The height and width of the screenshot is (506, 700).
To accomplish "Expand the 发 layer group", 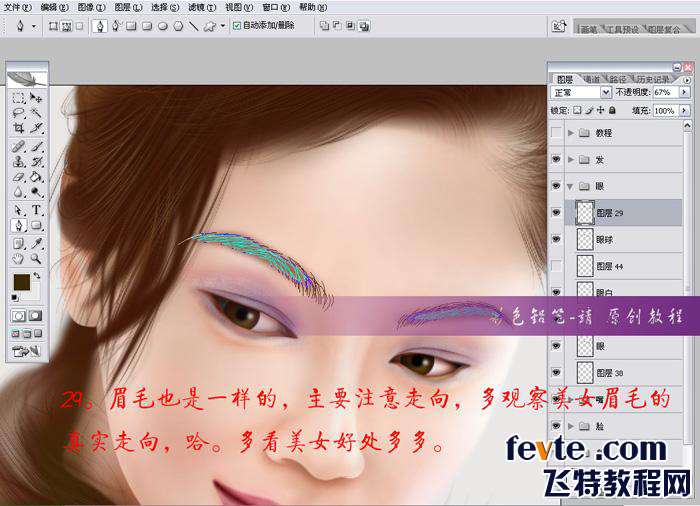I will pos(571,159).
